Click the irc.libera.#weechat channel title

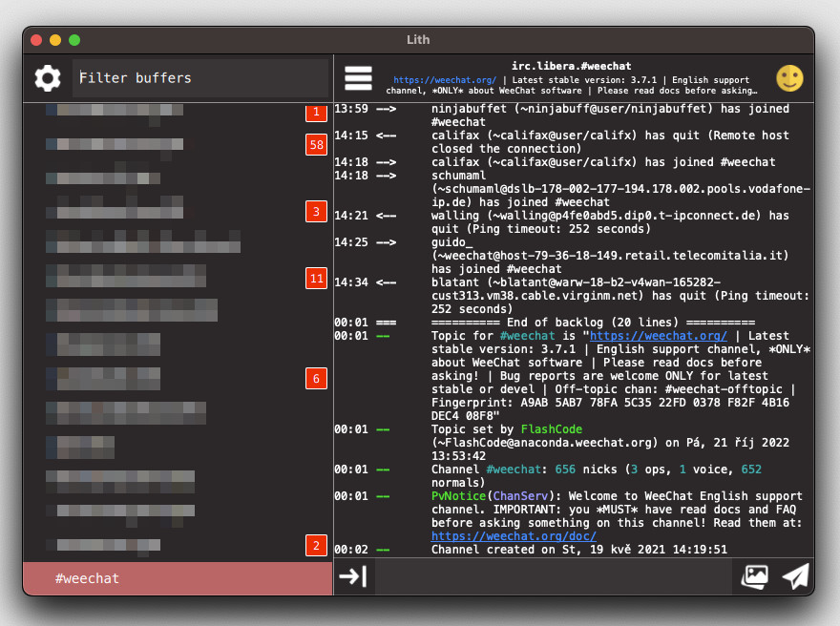(571, 66)
